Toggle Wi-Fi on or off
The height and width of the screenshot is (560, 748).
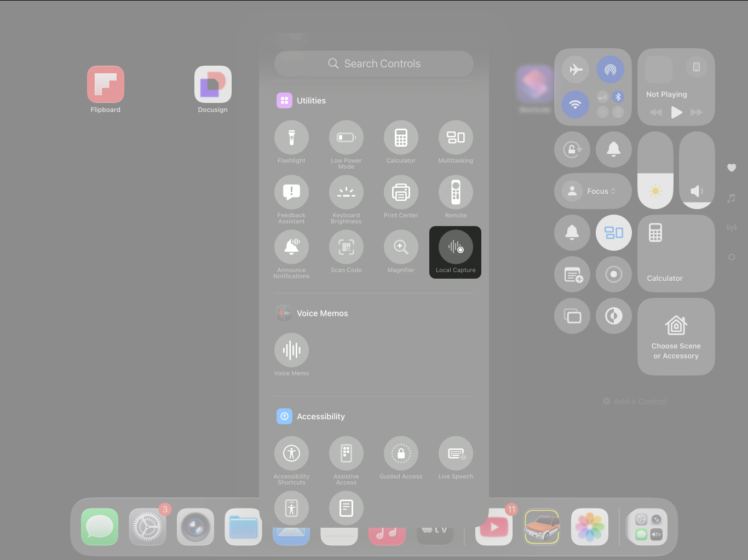click(x=576, y=105)
